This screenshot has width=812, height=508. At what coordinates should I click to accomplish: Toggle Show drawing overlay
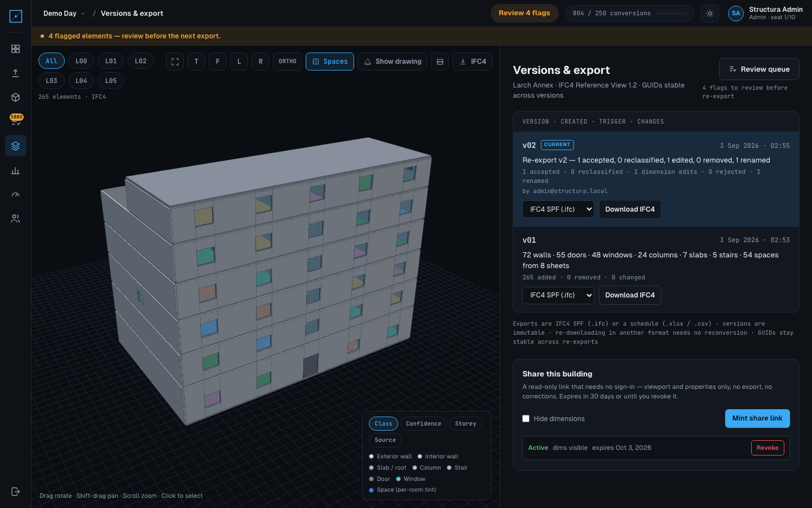[392, 62]
